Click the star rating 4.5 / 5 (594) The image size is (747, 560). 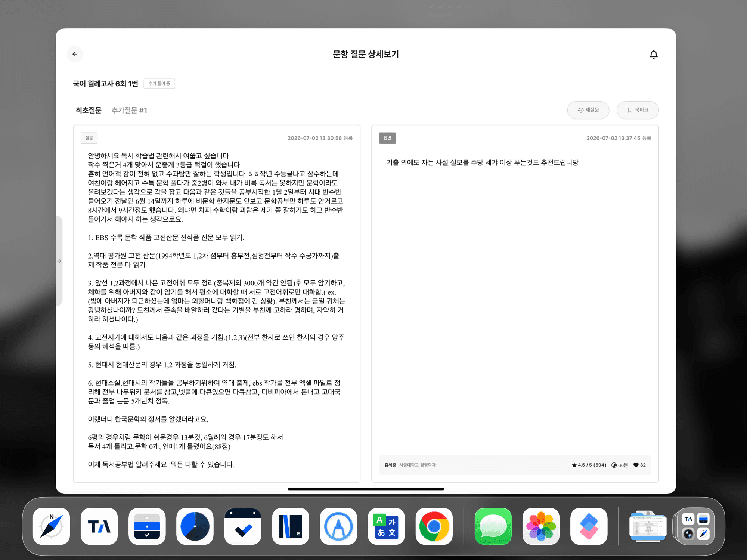[589, 465]
